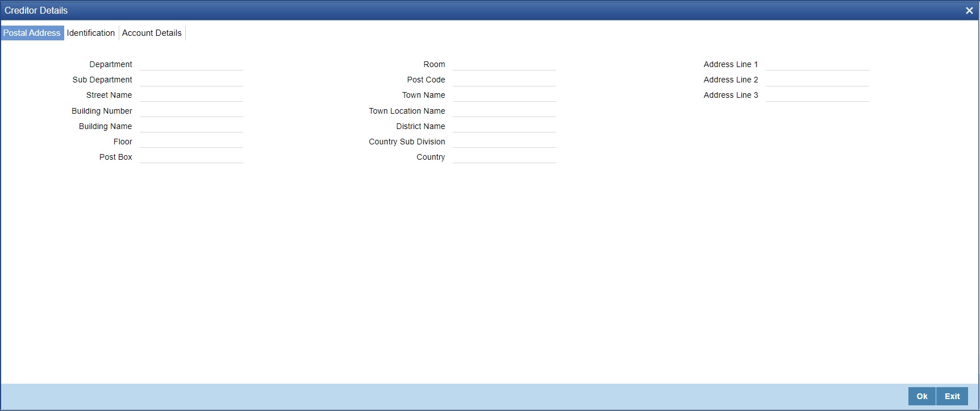980x411 pixels.
Task: Select the Post Box field
Action: pos(191,157)
